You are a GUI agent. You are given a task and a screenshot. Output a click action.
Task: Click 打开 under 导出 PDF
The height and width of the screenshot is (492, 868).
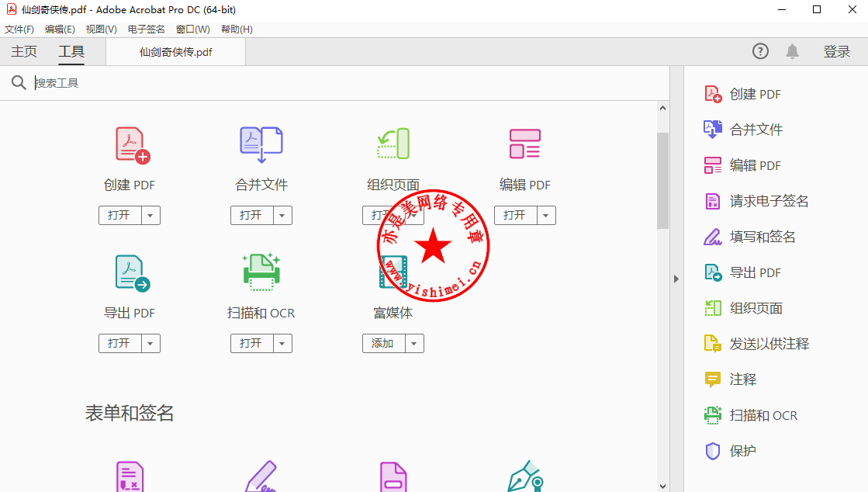(120, 344)
